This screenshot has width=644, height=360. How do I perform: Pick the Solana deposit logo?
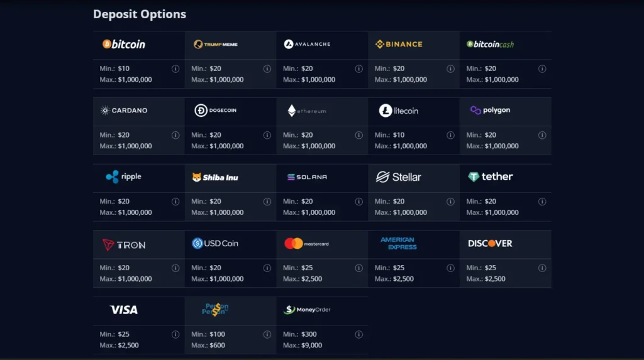pos(307,177)
